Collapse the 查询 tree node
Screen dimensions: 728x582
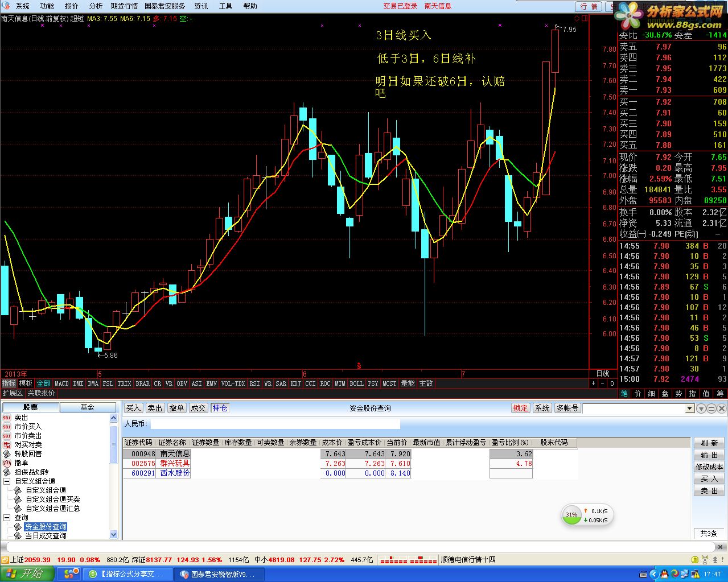7,518
